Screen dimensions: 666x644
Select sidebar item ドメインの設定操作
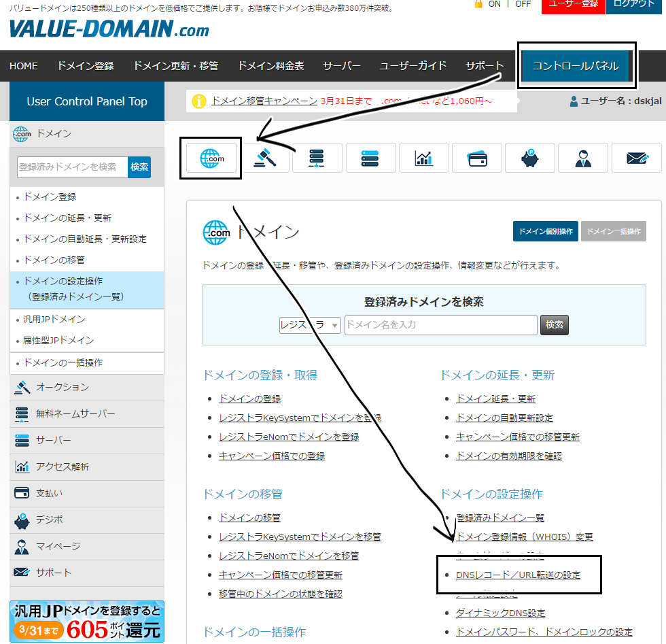pos(87,290)
